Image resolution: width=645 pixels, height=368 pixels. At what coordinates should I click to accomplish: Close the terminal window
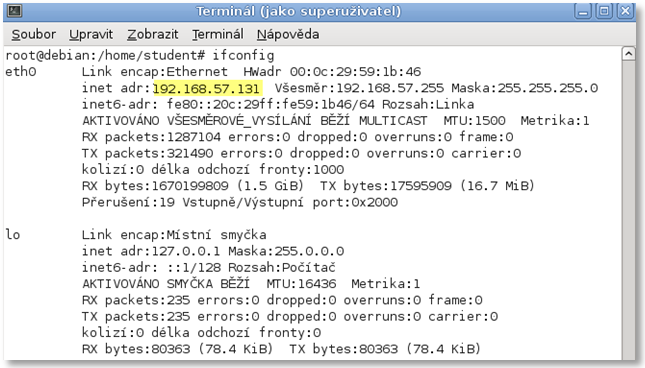pyautogui.click(x=625, y=11)
